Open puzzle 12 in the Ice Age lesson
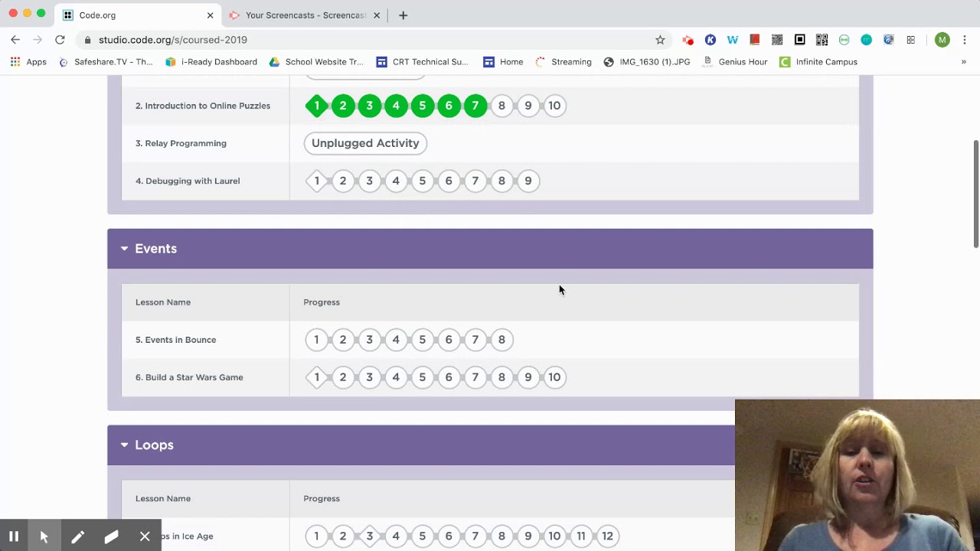 coord(607,536)
